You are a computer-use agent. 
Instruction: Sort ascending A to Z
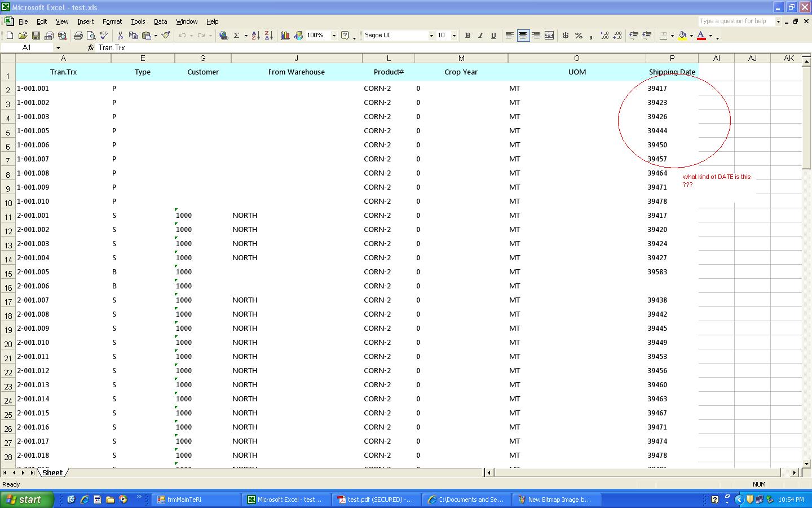[x=256, y=36]
